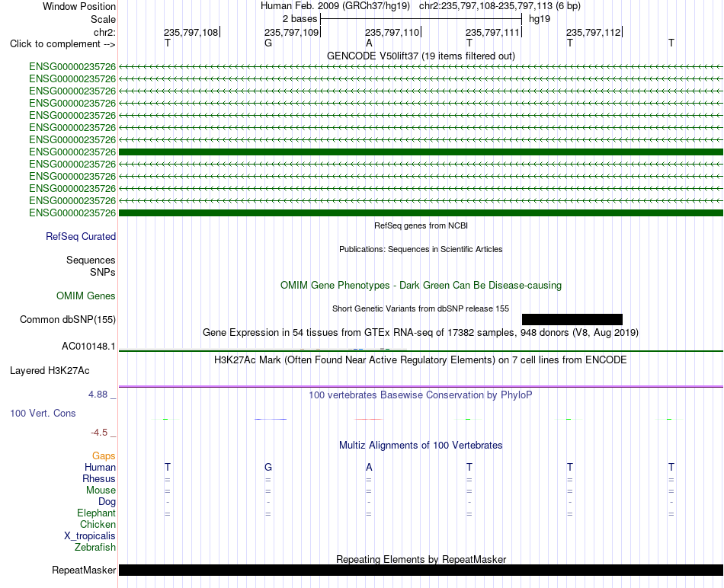Click position label 235,797,110
Screen dimensions: 724x588
(x=392, y=32)
